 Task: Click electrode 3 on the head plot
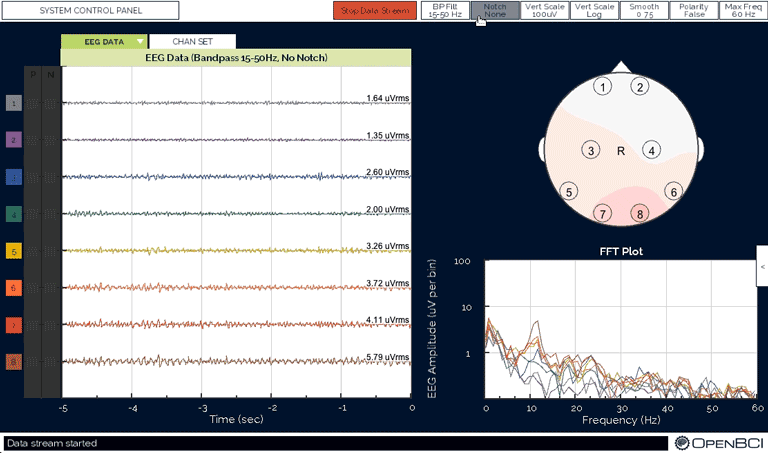[591, 150]
